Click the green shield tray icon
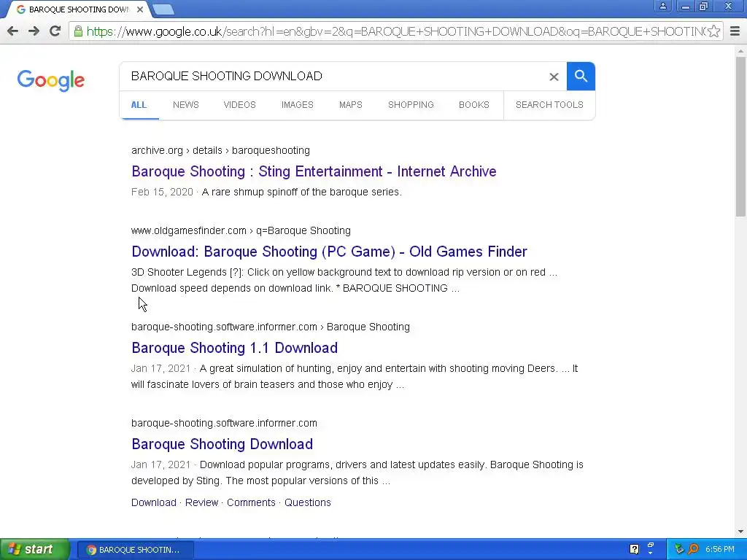 click(x=679, y=549)
